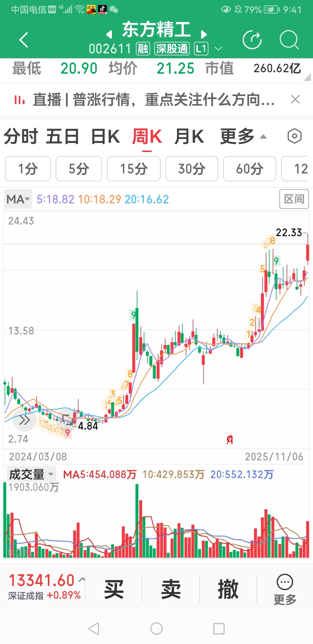Switch to 月K chart tab
The height and width of the screenshot is (644, 313).
click(x=189, y=136)
